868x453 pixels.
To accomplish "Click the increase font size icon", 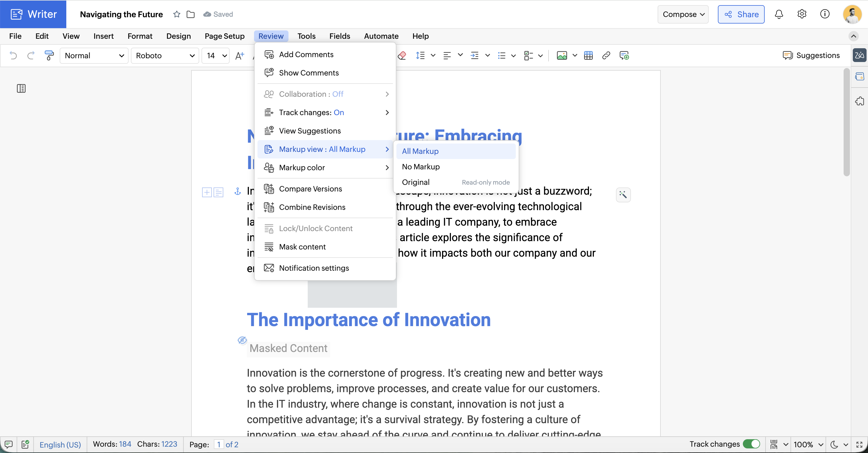I will click(240, 55).
